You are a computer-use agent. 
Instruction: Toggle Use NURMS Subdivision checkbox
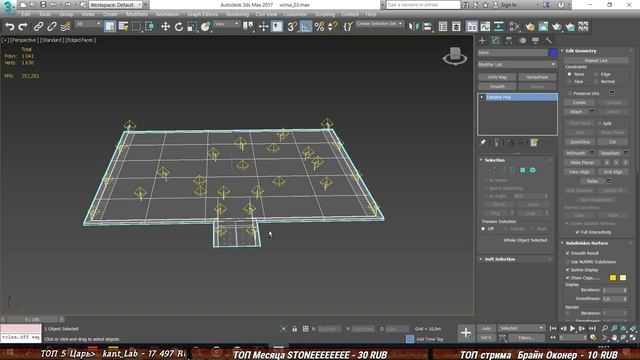click(567, 262)
